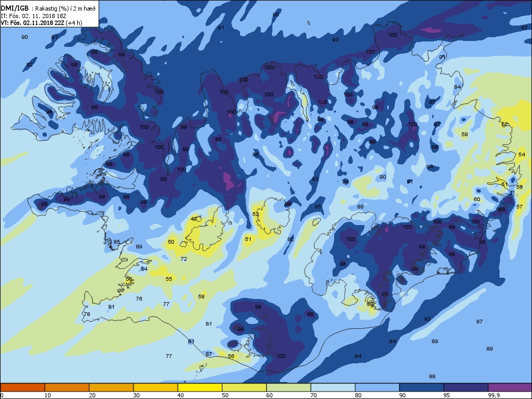
Task: Select the purple above-99.9 legend swatch
Action: (x=510, y=387)
